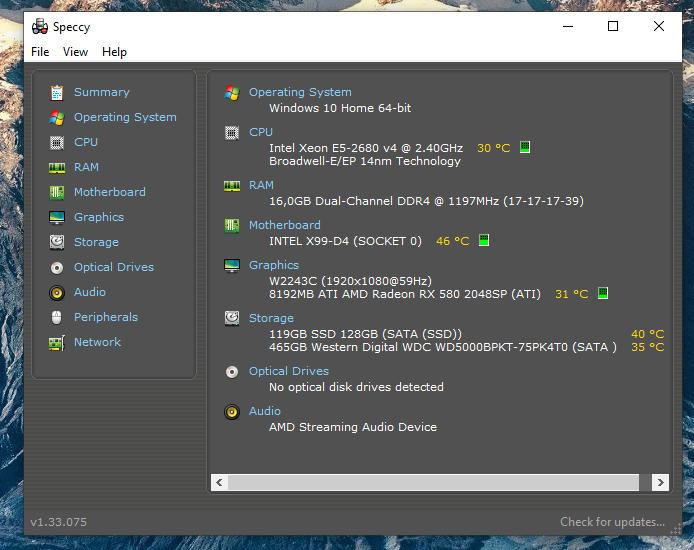
Task: Click the Optical Drives disc icon in sidebar
Action: [57, 268]
